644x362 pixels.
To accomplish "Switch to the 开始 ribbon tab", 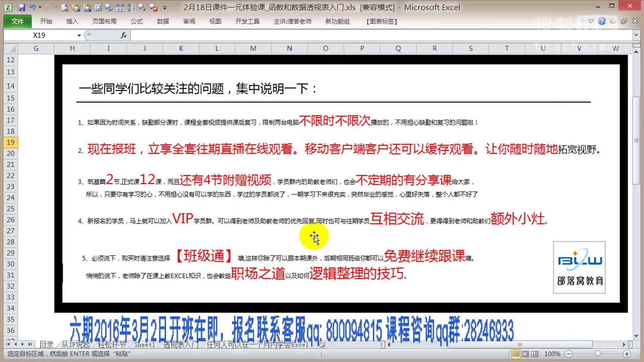I will [46, 21].
